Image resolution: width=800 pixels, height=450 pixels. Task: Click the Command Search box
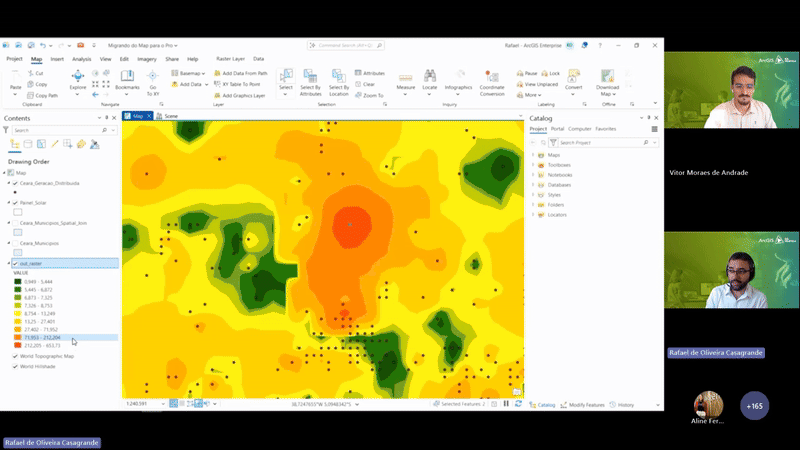click(345, 45)
